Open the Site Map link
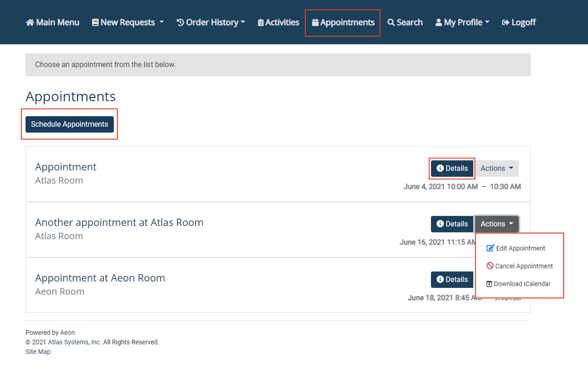588x374 pixels. 38,351
